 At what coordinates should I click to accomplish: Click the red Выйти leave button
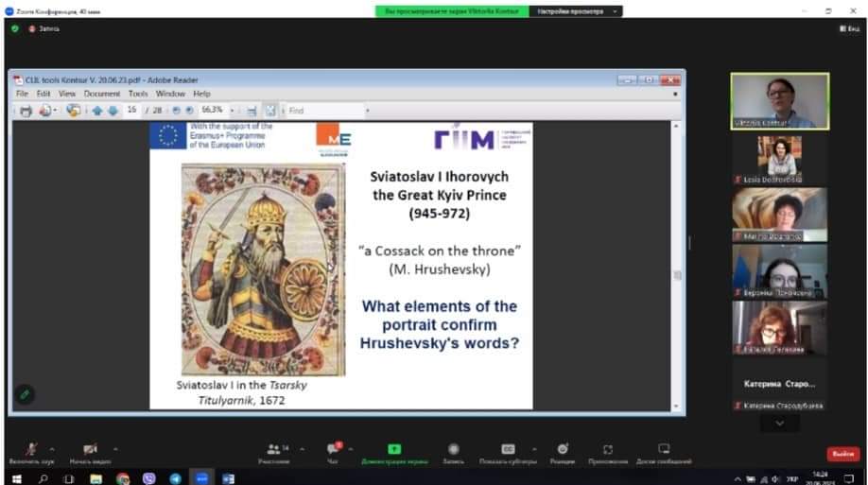tap(843, 454)
